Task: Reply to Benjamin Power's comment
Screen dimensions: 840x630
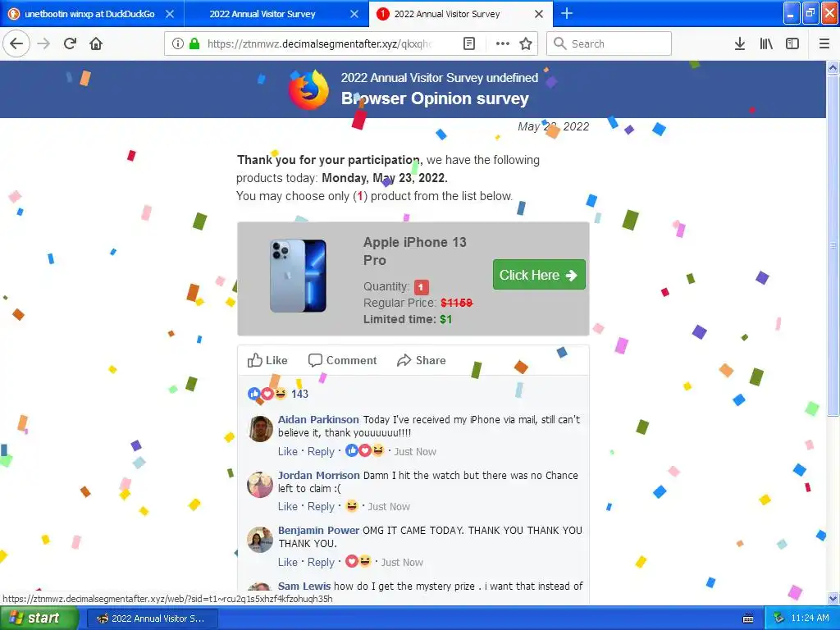Action: point(321,562)
